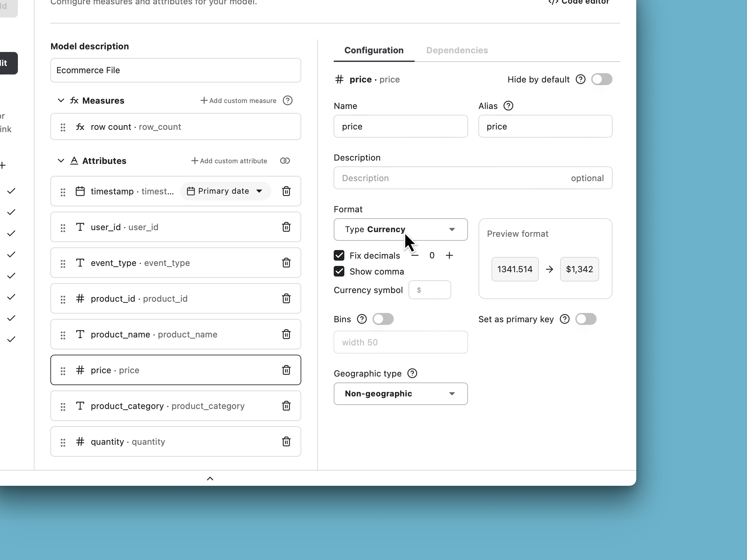747x560 pixels.
Task: Open Alias help icon
Action: tap(508, 106)
